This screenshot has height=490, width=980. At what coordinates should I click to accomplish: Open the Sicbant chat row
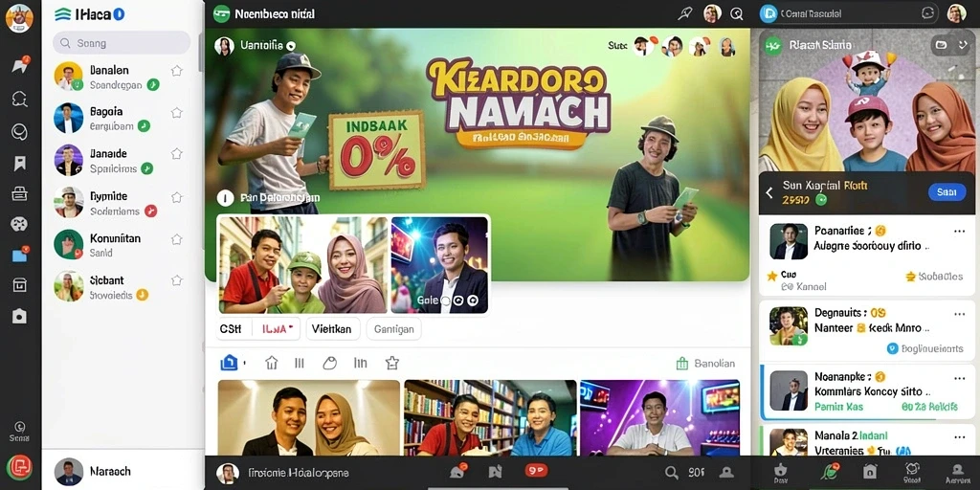click(122, 286)
